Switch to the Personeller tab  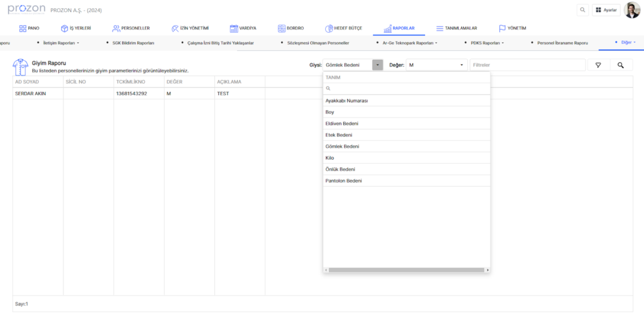(131, 28)
